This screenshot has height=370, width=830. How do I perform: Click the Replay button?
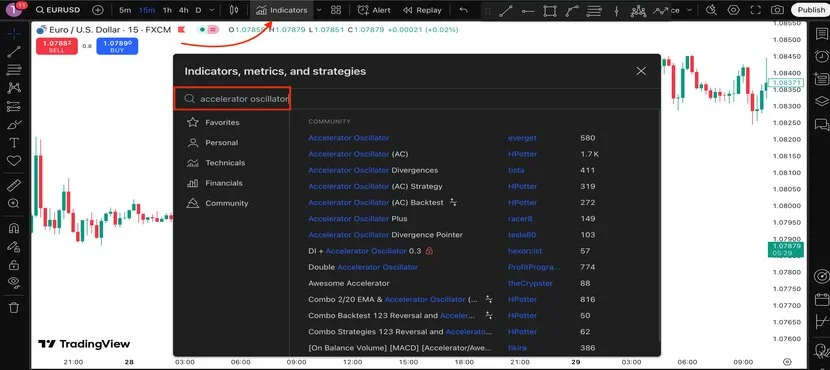pos(422,10)
